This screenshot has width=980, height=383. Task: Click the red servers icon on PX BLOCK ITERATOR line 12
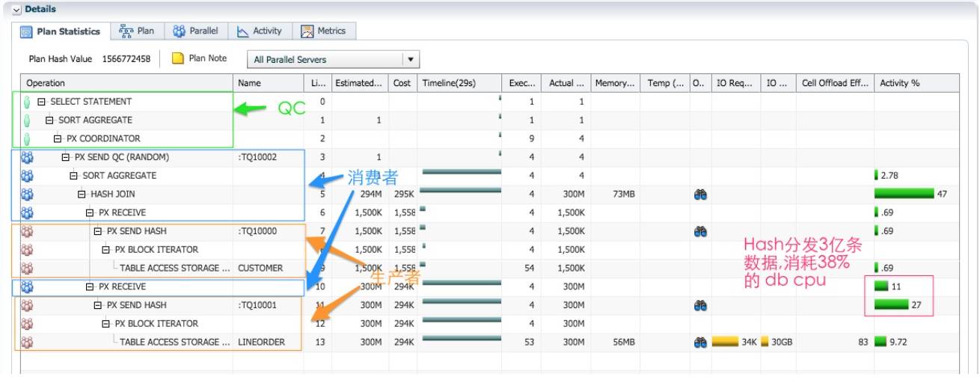[28, 324]
